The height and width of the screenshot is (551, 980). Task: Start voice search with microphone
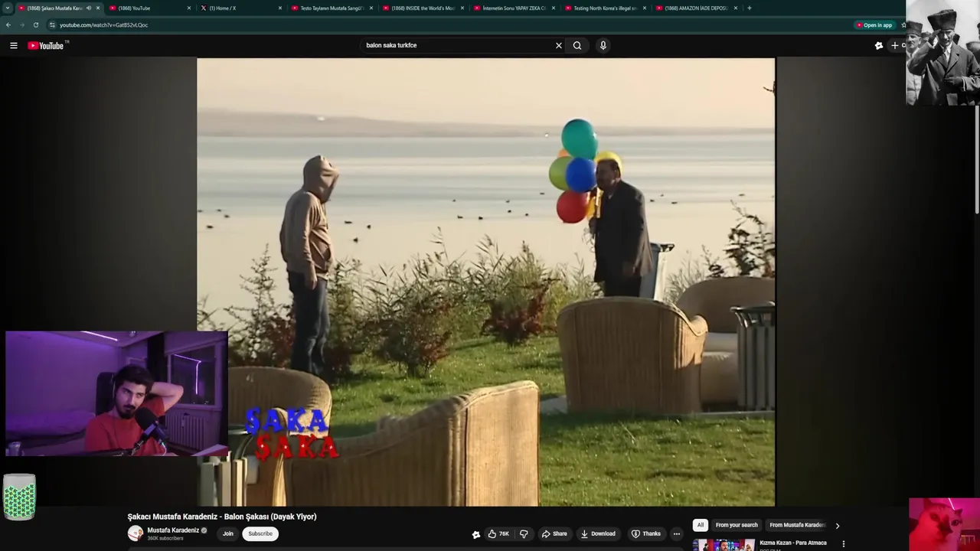(603, 46)
